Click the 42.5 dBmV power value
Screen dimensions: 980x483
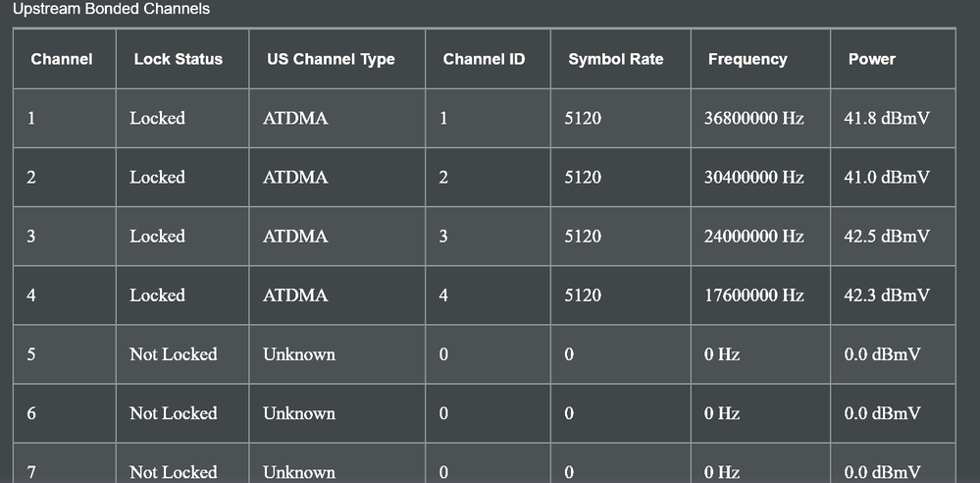point(887,237)
